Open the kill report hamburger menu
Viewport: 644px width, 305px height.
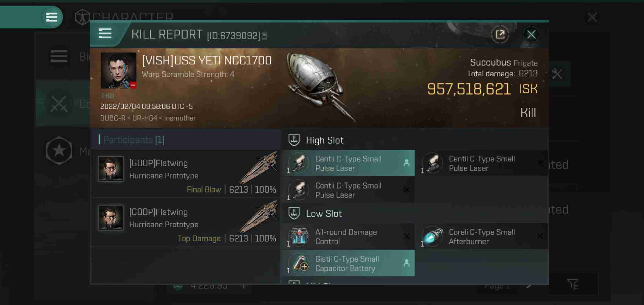pyautogui.click(x=105, y=34)
